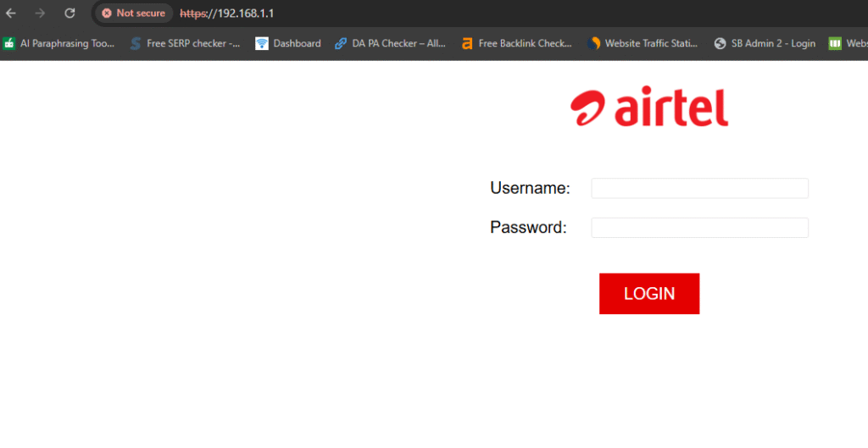Viewport: 868px width, 448px height.
Task: Click the Password: label text
Action: (528, 227)
